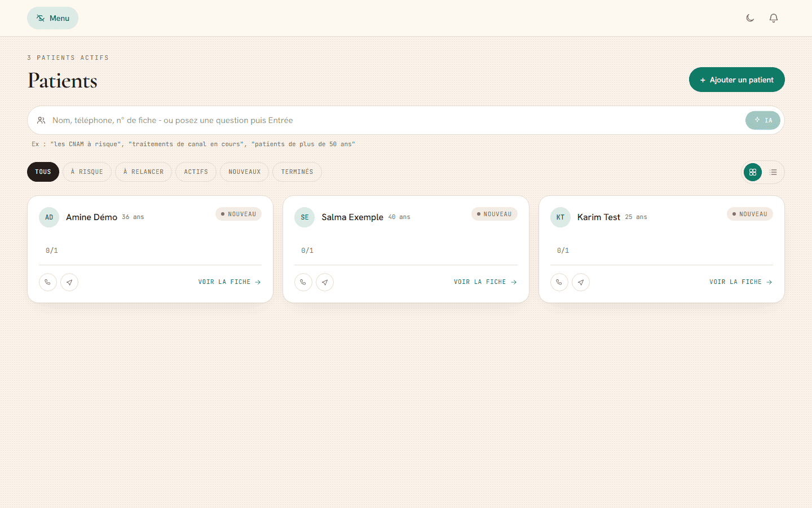The width and height of the screenshot is (812, 508).
Task: Call Amine Démo using the phone icon
Action: [48, 282]
